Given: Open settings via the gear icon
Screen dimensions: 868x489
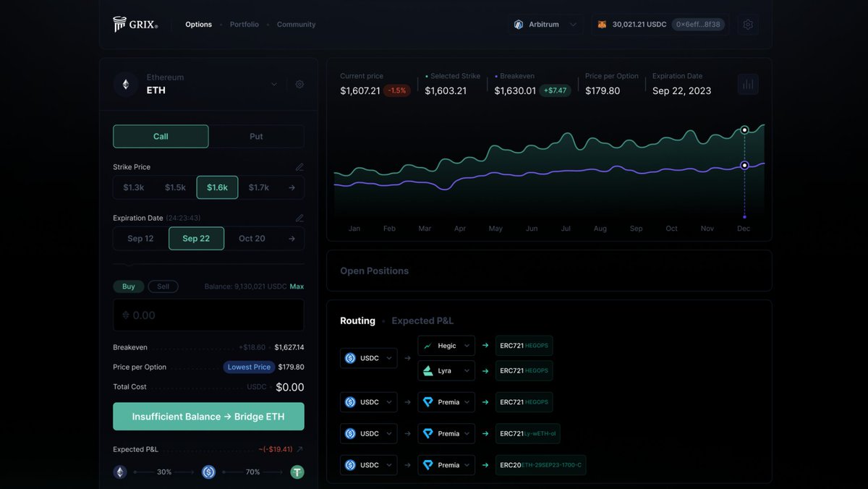Looking at the screenshot, I should point(748,24).
